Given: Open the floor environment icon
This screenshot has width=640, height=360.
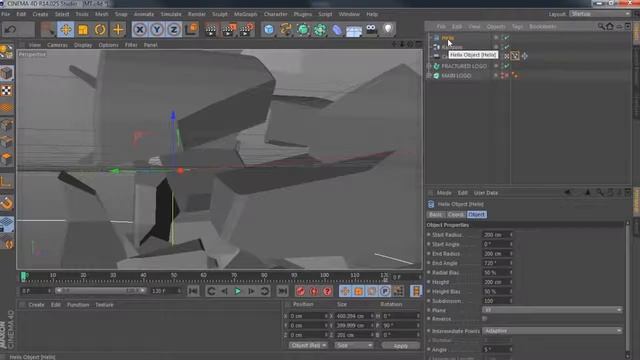Looking at the screenshot, I should [x=354, y=30].
